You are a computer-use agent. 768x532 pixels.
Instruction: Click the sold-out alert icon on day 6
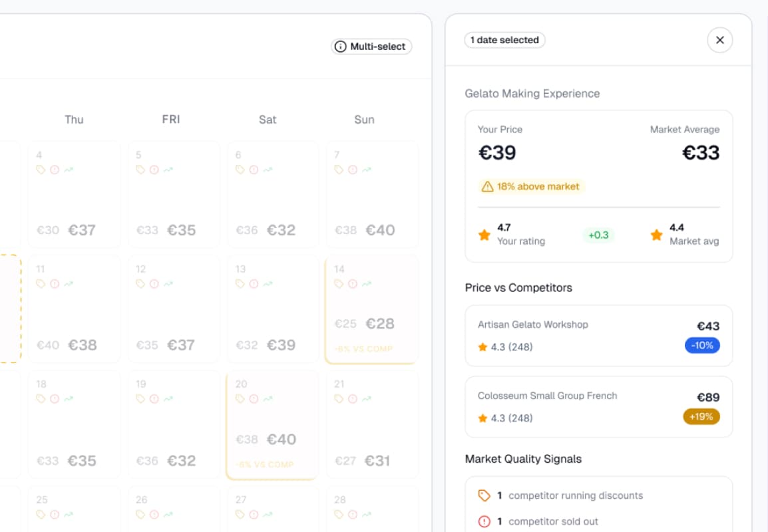(x=254, y=170)
